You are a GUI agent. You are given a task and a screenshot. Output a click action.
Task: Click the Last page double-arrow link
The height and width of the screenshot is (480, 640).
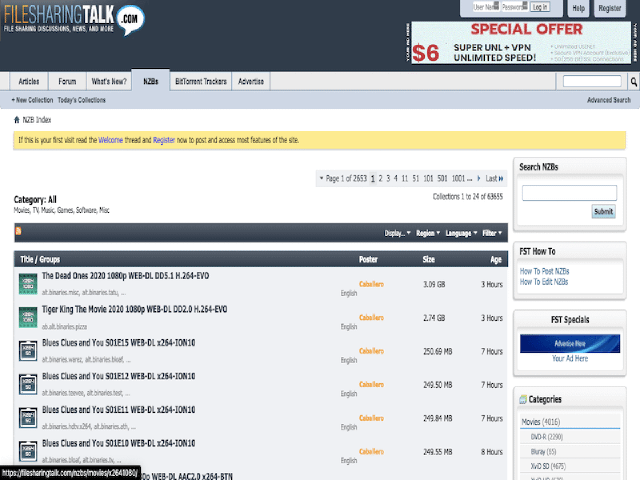coord(494,178)
